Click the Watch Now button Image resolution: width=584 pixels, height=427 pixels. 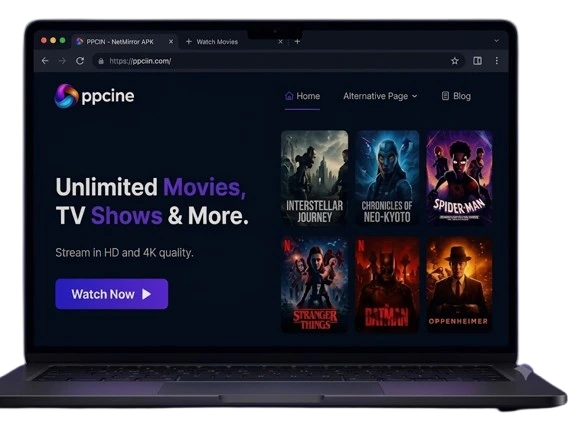point(112,294)
